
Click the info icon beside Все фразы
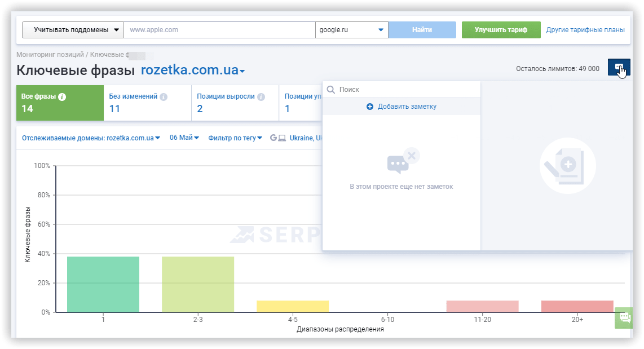(x=62, y=97)
